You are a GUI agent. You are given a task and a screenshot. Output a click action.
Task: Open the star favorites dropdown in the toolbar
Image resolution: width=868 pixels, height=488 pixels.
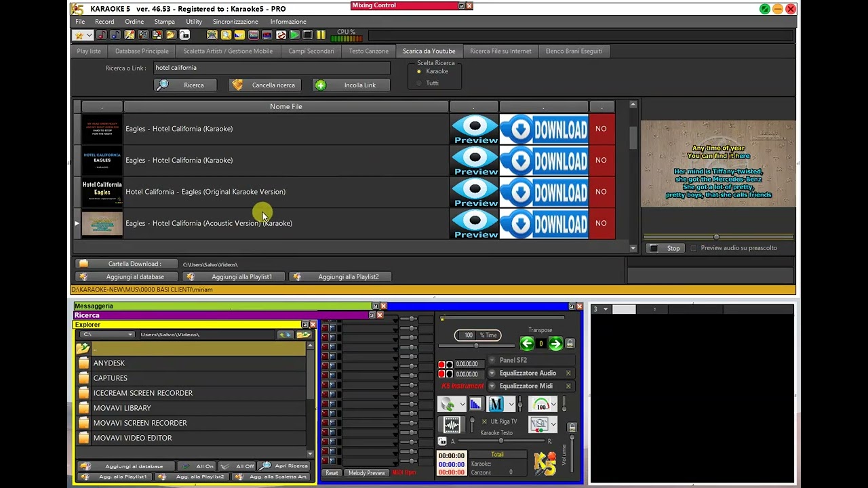(x=83, y=35)
